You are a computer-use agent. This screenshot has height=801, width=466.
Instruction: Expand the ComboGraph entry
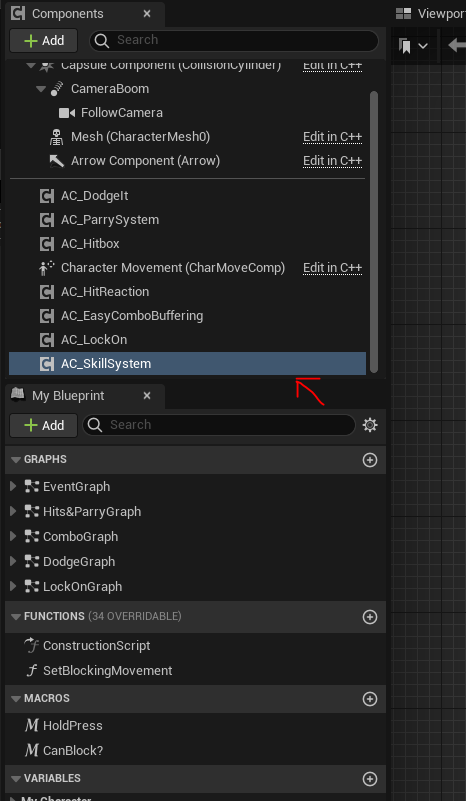[x=14, y=536]
